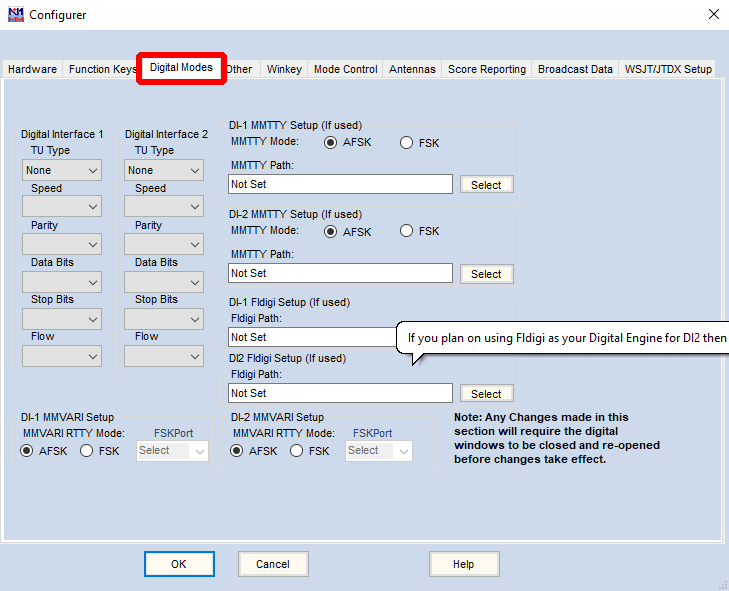Click the DI-2 MMTTY Path field

(x=340, y=273)
